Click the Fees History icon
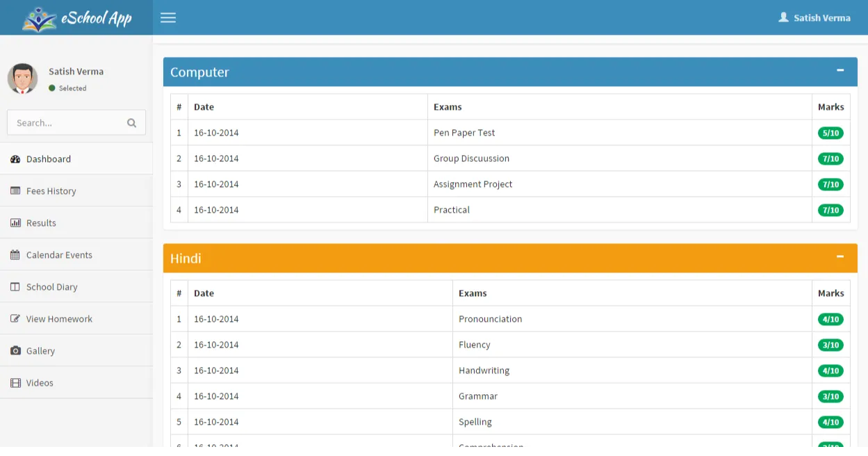 pyautogui.click(x=15, y=191)
